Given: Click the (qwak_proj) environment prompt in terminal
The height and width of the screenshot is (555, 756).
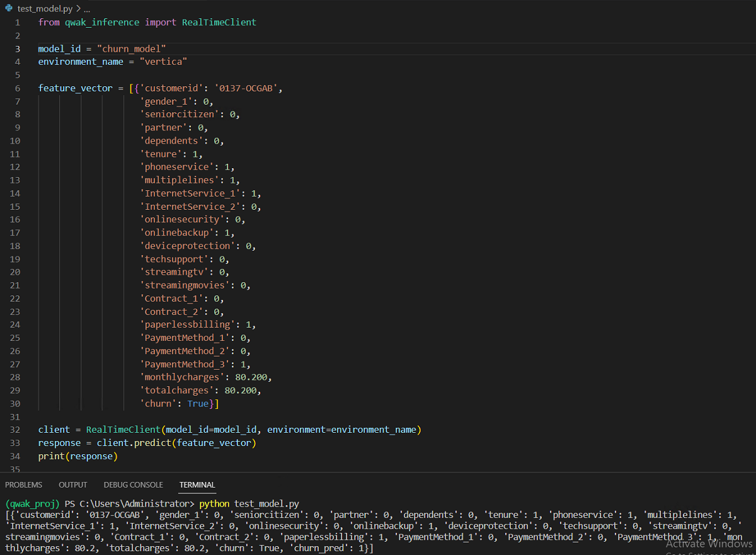Looking at the screenshot, I should (32, 504).
